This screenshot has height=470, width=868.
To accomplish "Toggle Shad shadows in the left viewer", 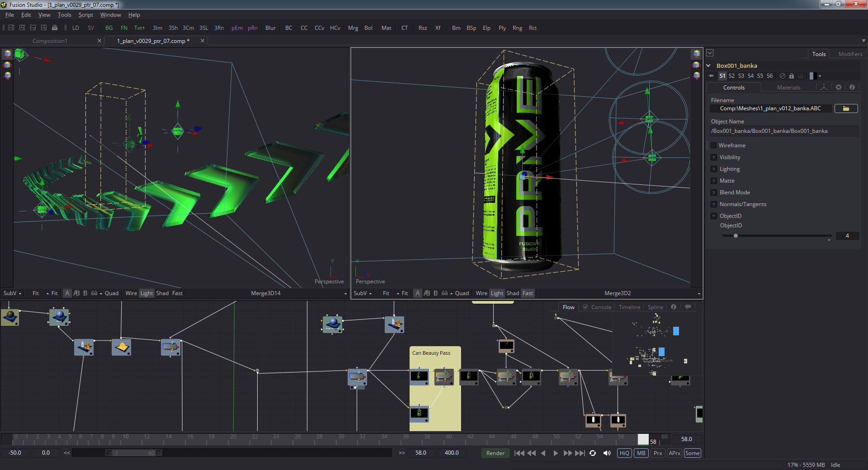I will 162,293.
